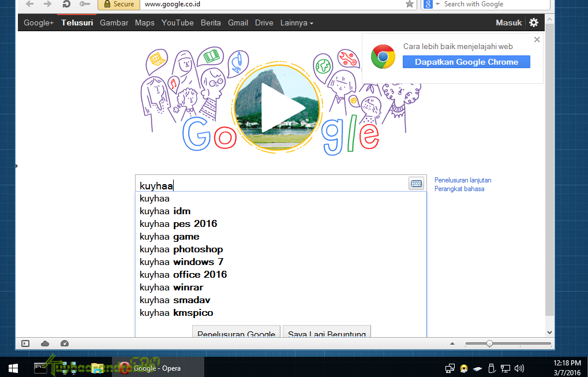Play the Google doodle video

[x=278, y=107]
